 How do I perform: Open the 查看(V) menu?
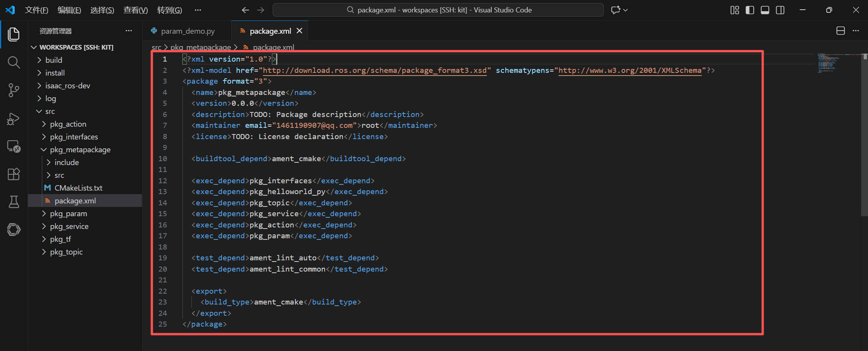click(x=135, y=10)
